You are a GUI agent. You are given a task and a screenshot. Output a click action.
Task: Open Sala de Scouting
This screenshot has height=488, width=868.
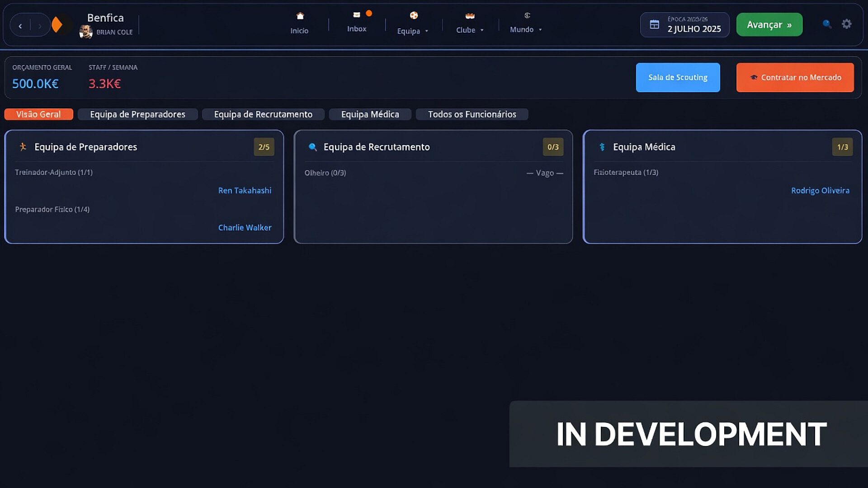click(x=678, y=77)
